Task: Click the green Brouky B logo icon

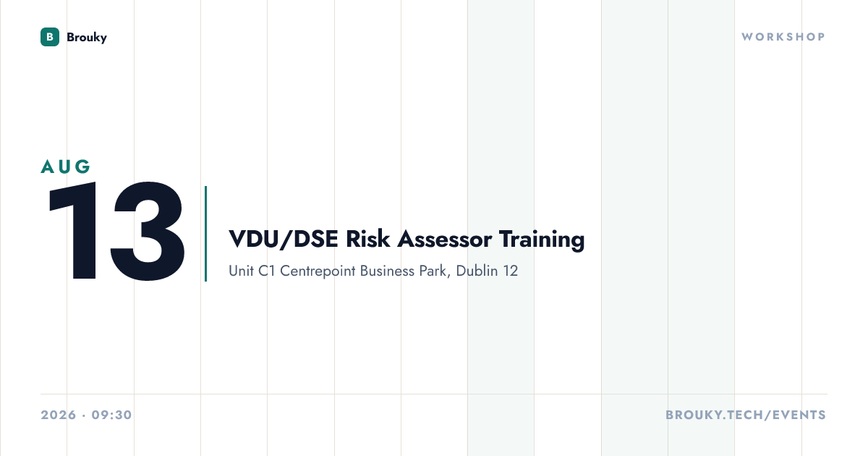Action: 50,37
